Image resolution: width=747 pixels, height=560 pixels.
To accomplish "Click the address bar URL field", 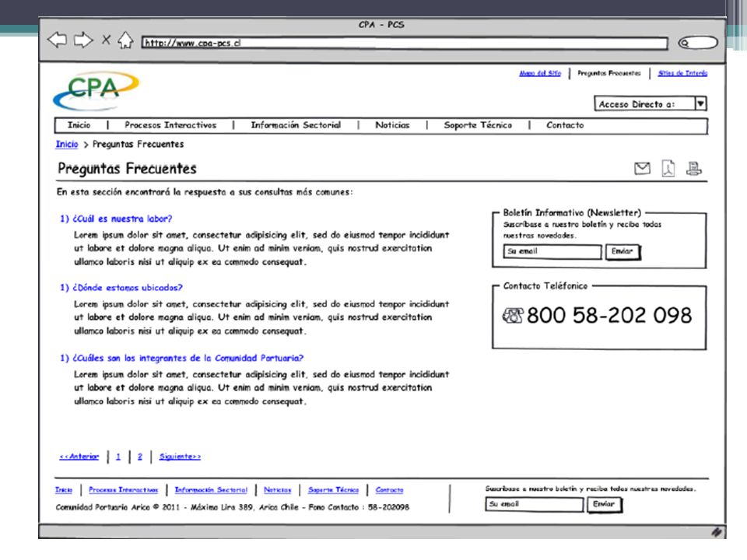I will pyautogui.click(x=405, y=44).
